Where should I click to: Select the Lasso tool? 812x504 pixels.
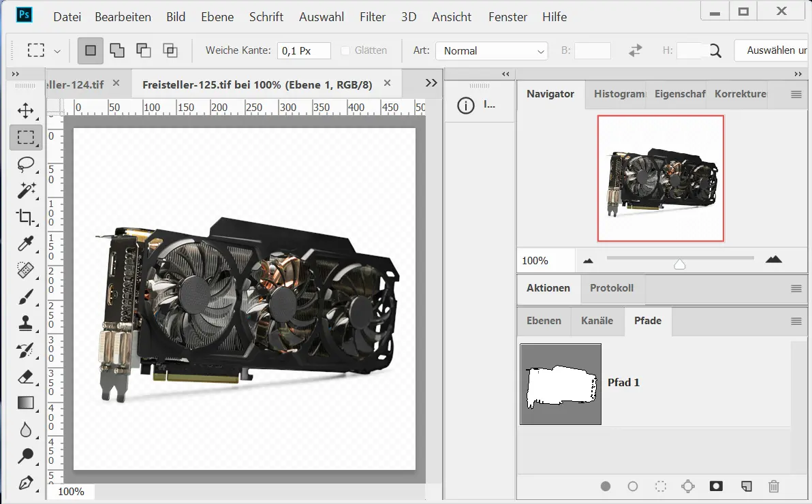tap(26, 164)
